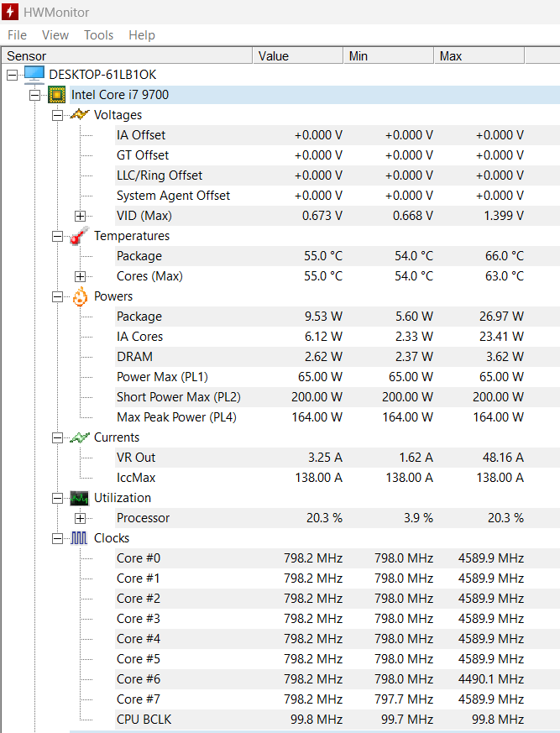Select the Short Power Max (PL2) row
The height and width of the screenshot is (733, 560).
pyautogui.click(x=338, y=397)
